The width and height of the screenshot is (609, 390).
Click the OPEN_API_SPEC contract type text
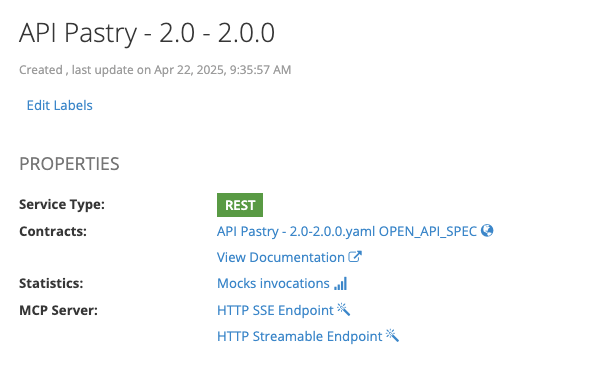point(428,231)
